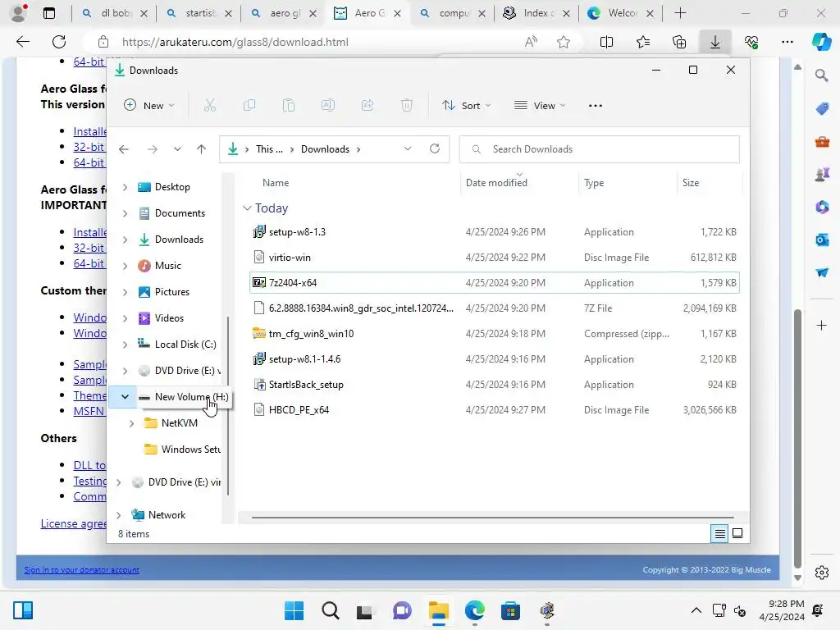Open the License agreement link
The height and width of the screenshot is (630, 840).
click(x=73, y=523)
